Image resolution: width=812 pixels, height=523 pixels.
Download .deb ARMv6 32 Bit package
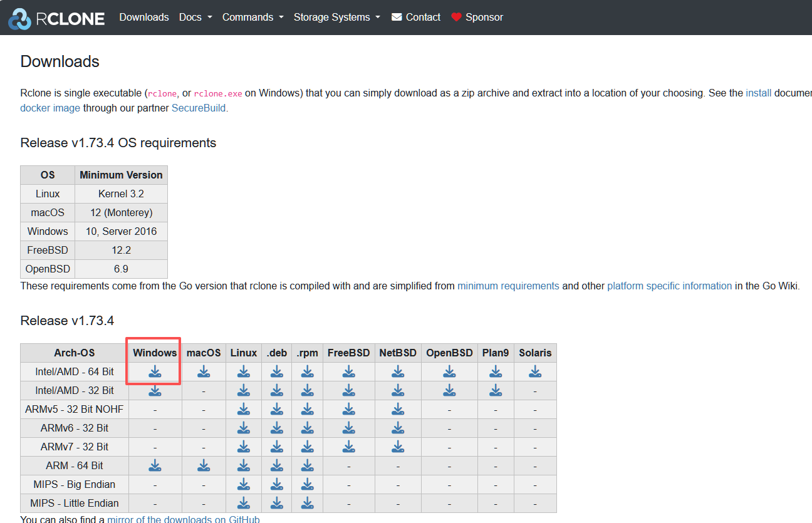click(276, 428)
